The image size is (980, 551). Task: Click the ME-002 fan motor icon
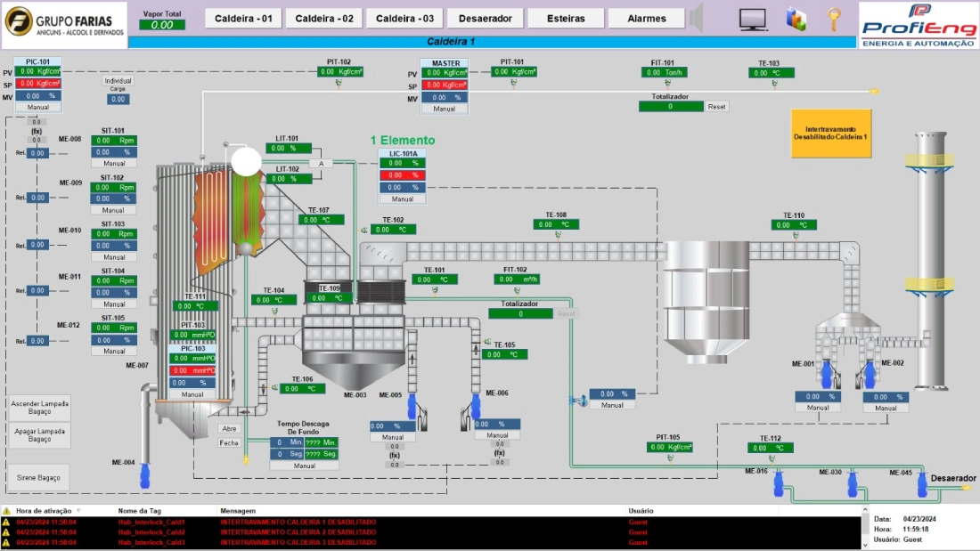[x=870, y=374]
